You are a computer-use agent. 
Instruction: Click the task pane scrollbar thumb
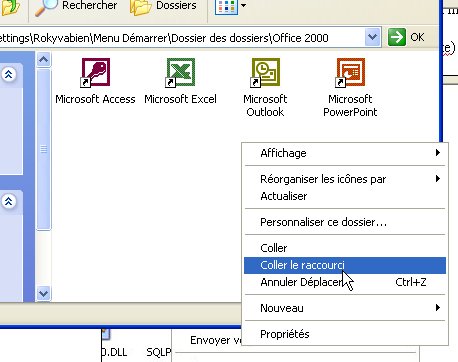(x=43, y=149)
